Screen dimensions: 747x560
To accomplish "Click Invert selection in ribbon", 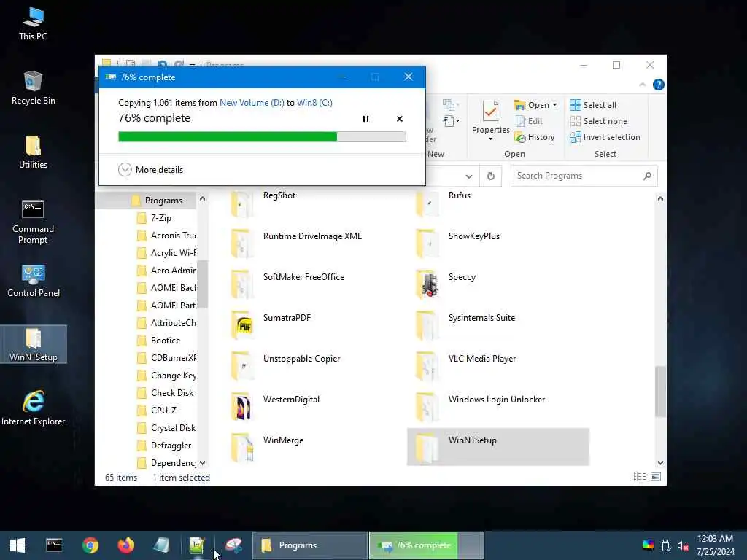I will pos(605,137).
